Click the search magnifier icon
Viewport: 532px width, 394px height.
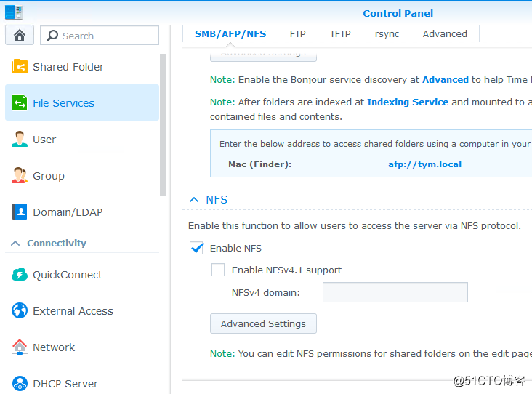coord(52,36)
